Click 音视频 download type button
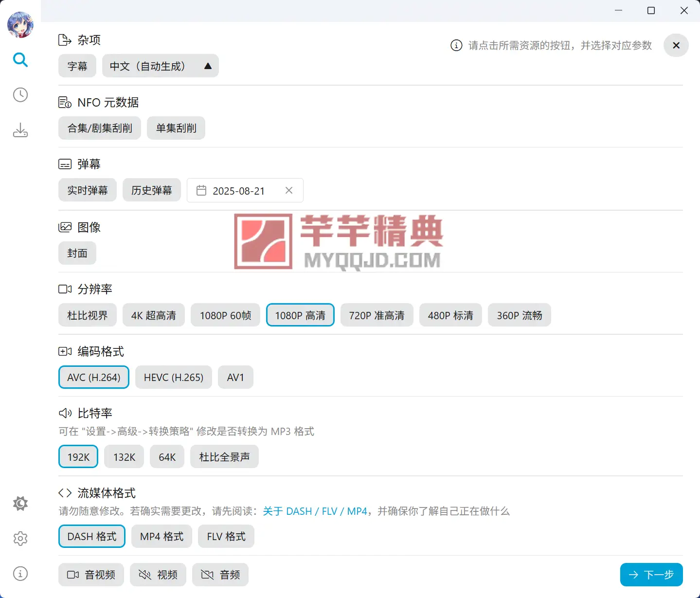 [91, 575]
